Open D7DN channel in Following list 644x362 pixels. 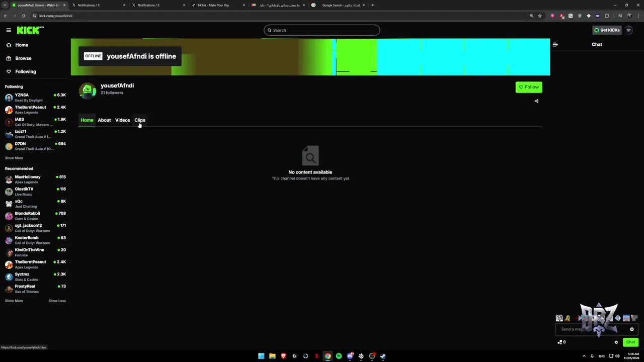coord(35,146)
